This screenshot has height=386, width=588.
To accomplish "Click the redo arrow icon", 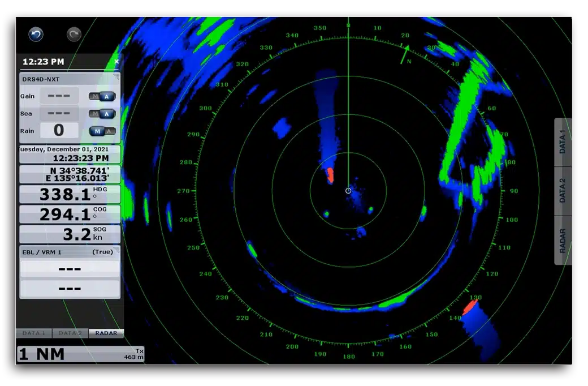I will coord(74,35).
